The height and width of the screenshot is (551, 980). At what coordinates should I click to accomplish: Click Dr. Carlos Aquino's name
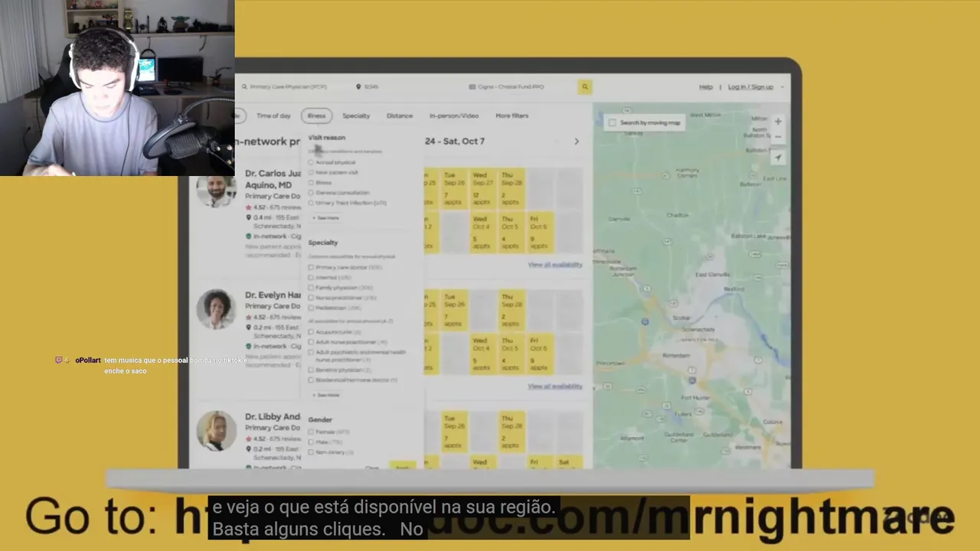tap(273, 179)
